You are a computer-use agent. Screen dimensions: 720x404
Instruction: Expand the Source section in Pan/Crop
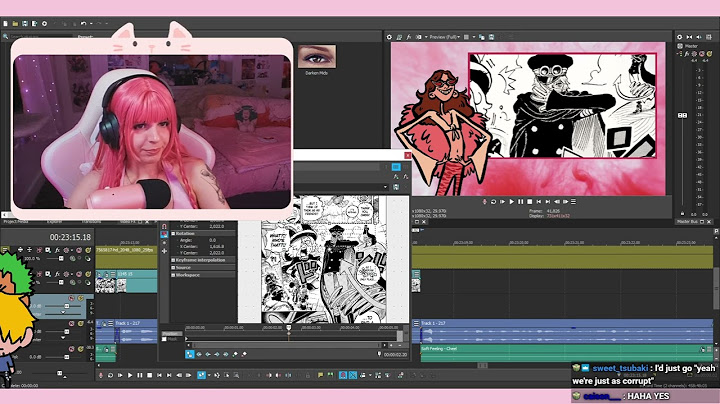(x=174, y=268)
